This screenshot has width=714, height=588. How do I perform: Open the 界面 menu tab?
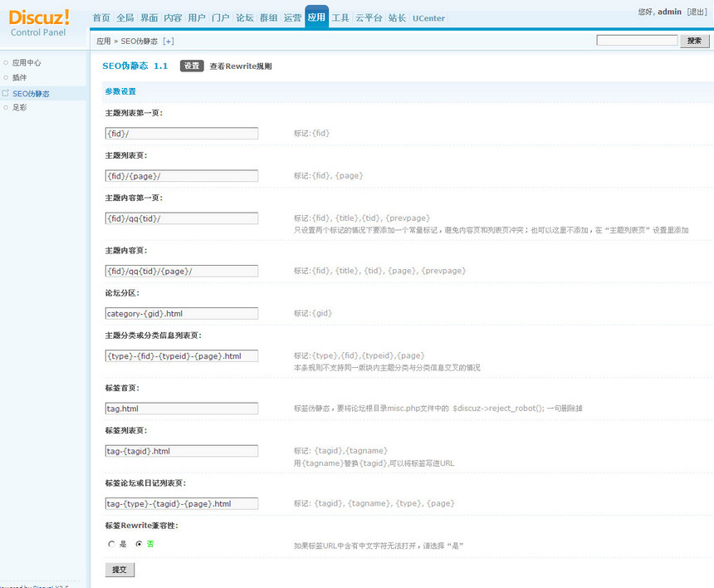(x=149, y=17)
